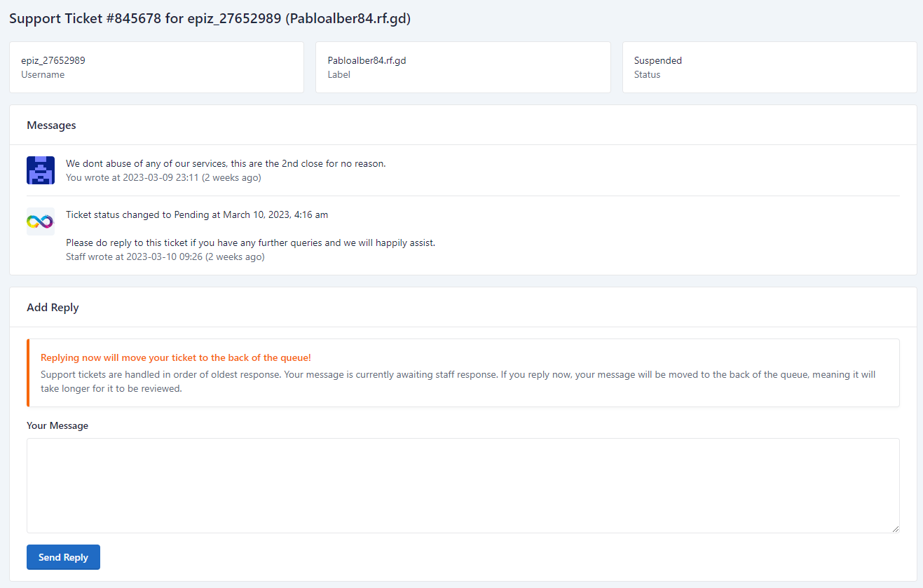Screen dimensions: 923x588
Task: Click the Messages section header
Action: coord(51,125)
